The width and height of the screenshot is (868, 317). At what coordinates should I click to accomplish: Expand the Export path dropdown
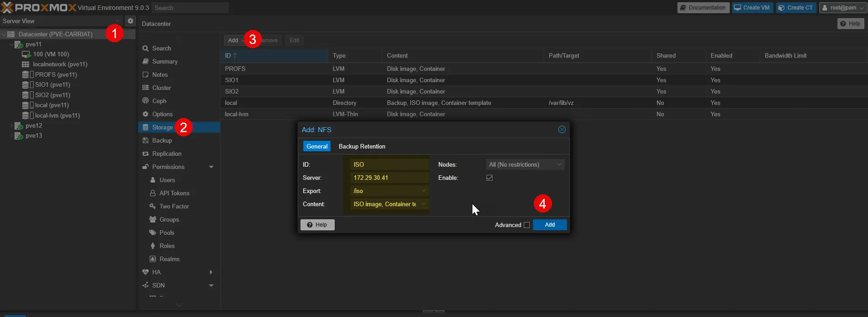pos(423,191)
